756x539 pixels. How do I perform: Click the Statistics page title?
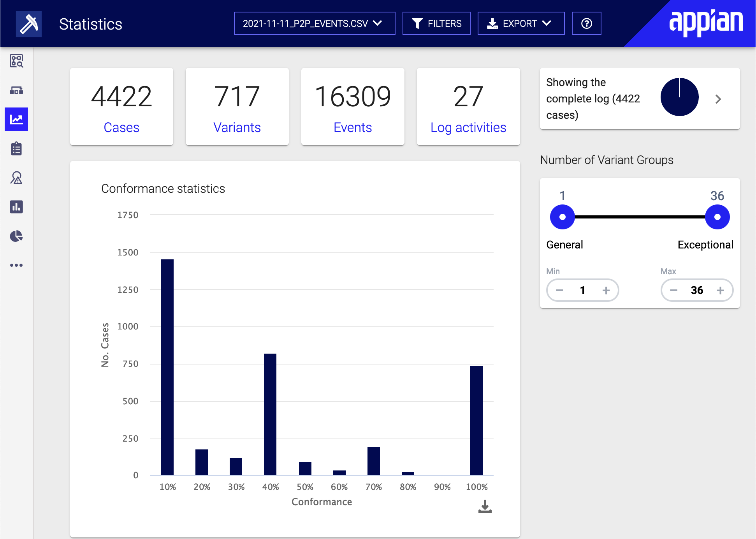click(x=91, y=24)
